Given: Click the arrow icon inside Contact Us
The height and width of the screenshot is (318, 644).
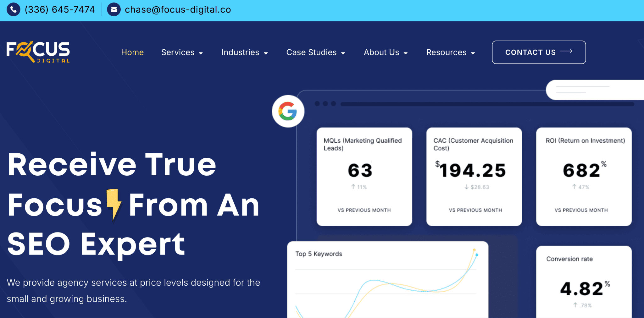Looking at the screenshot, I should (x=566, y=52).
